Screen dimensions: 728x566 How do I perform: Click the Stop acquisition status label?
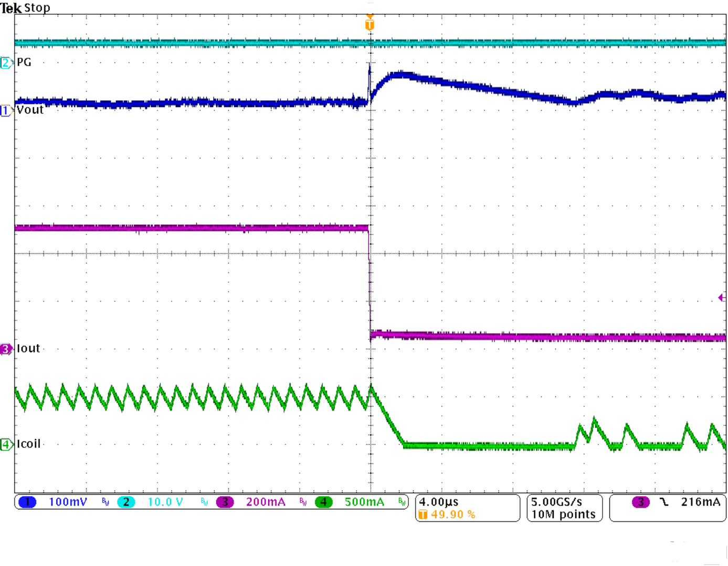[x=37, y=8]
